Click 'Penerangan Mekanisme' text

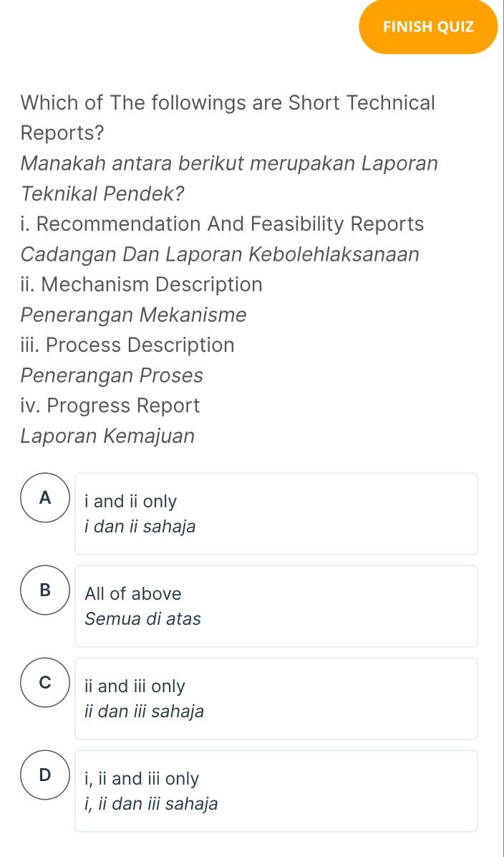pos(133,315)
